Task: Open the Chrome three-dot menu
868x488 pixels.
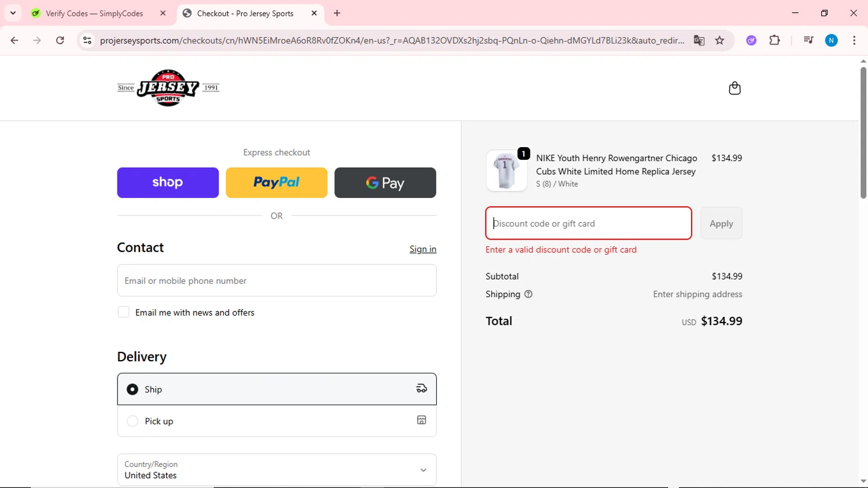Action: 854,41
